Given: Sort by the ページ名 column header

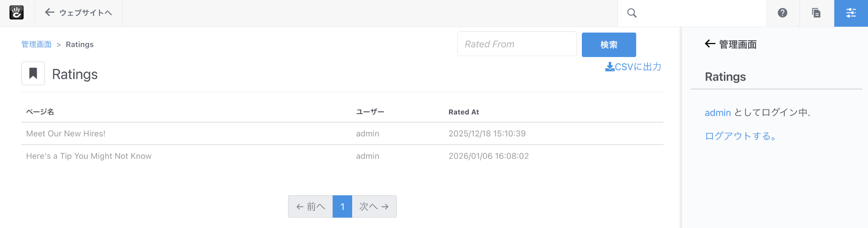Looking at the screenshot, I should (x=40, y=112).
